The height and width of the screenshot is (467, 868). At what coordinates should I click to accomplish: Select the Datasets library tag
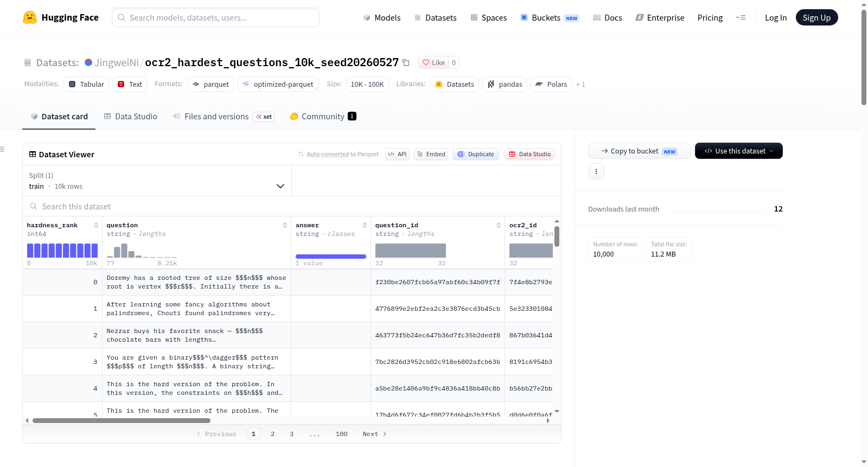(455, 84)
